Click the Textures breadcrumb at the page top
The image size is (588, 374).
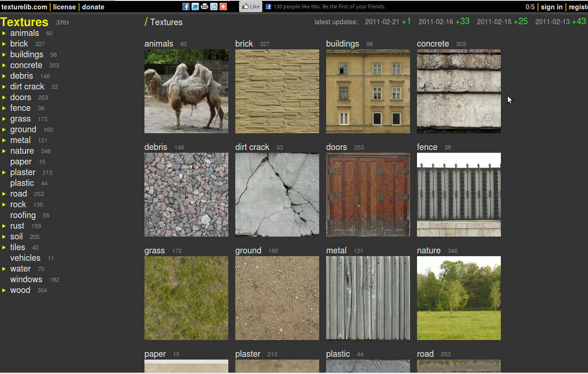click(166, 22)
